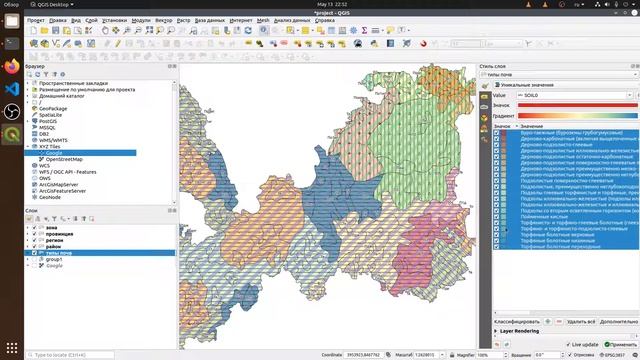Open the Растр menu
This screenshot has width=640, height=360.
[x=183, y=20]
